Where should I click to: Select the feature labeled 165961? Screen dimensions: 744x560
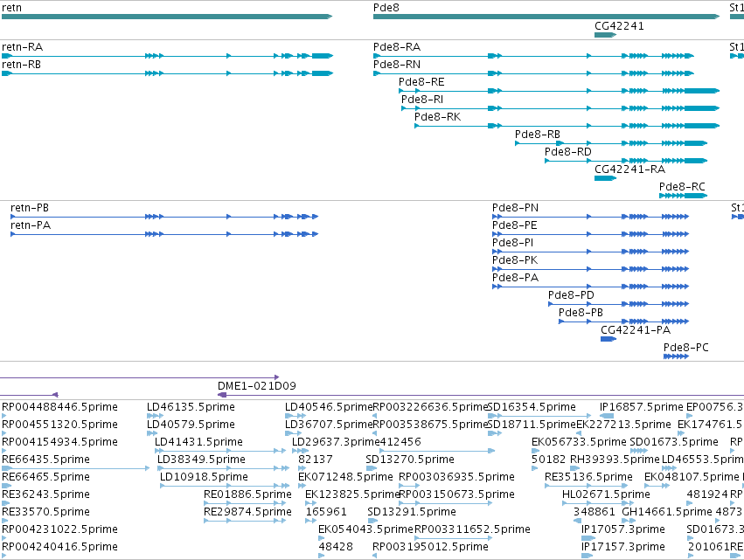tap(326, 512)
